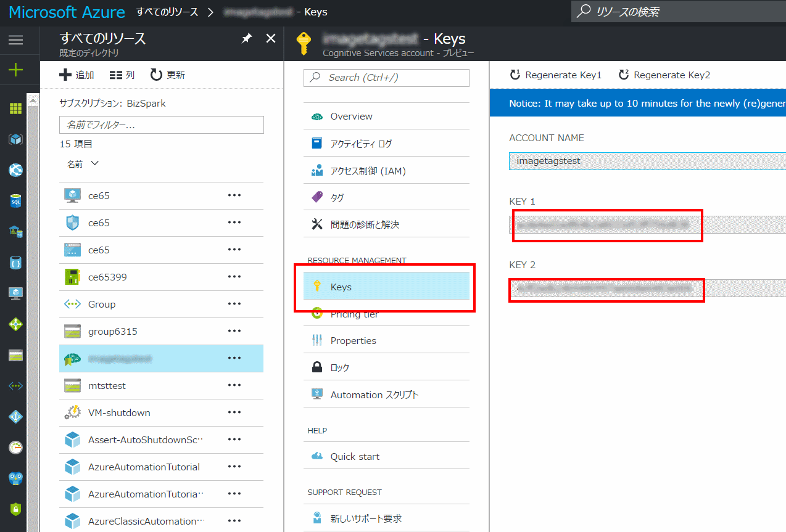
Task: Click the すべてのリソース breadcrumb
Action: coord(167,12)
